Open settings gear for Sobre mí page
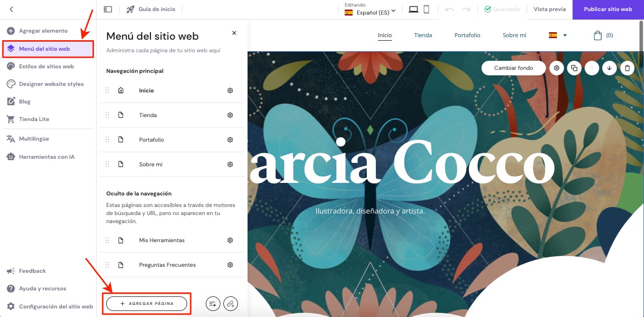644x317 pixels. [x=230, y=164]
